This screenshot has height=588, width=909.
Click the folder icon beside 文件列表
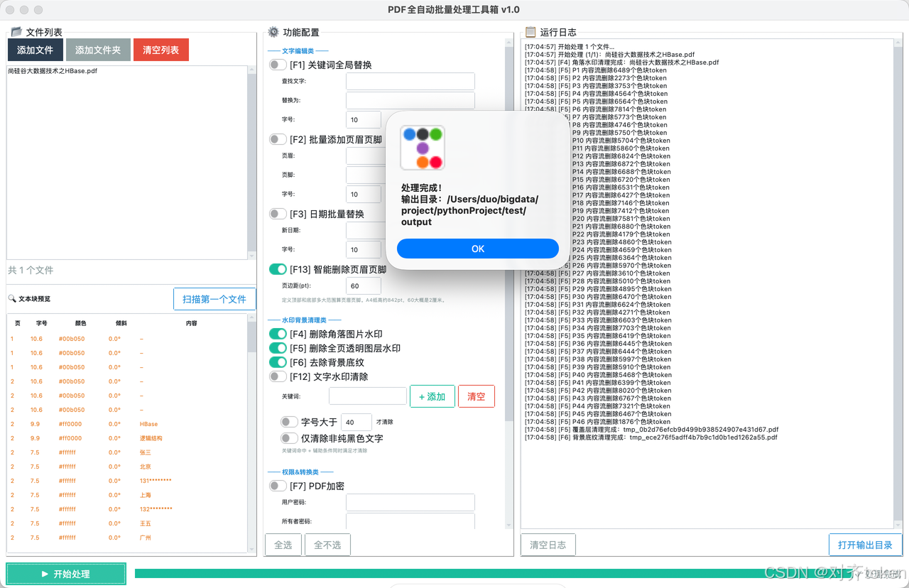(x=16, y=32)
